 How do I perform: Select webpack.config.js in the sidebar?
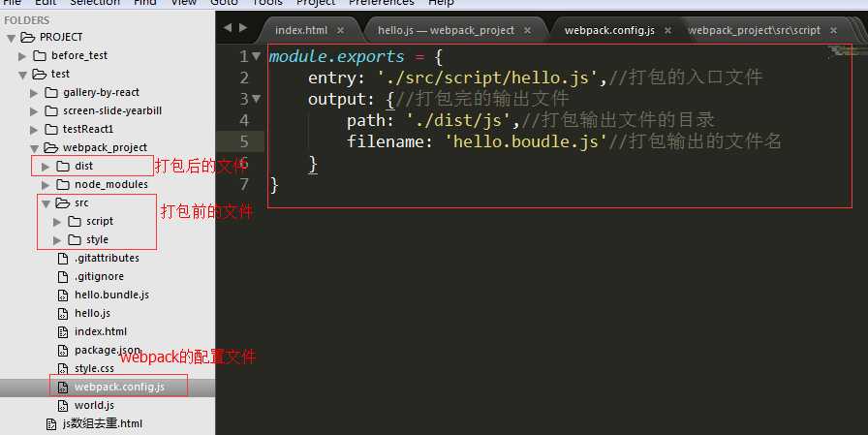(119, 387)
